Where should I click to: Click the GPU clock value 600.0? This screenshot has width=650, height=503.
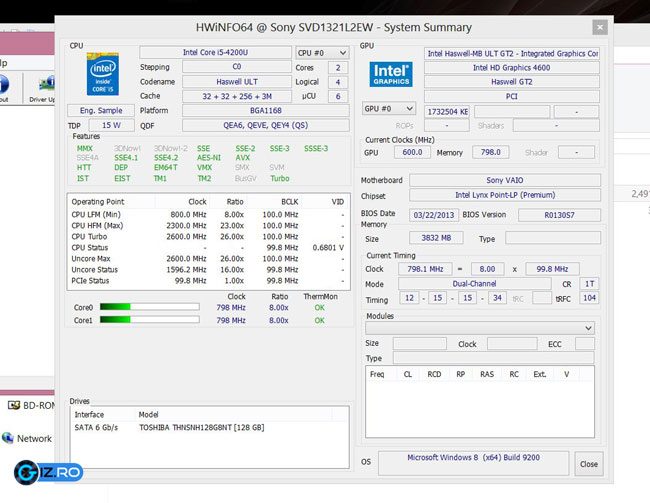(x=412, y=152)
